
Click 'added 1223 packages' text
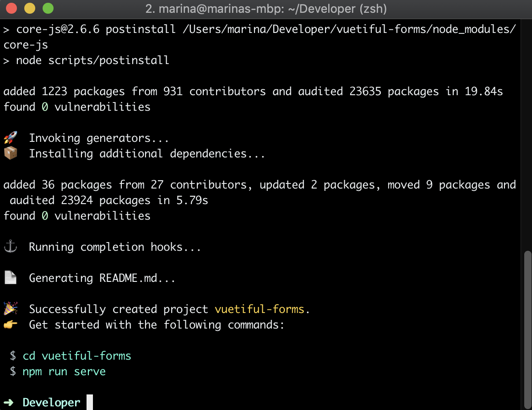pos(64,92)
